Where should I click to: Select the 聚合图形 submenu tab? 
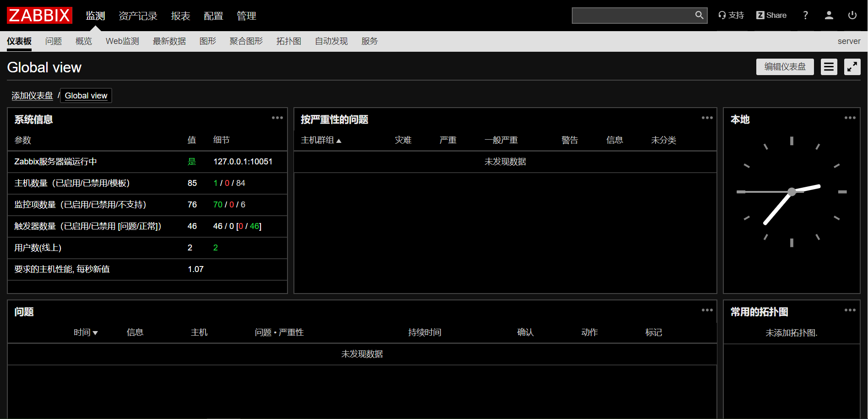pyautogui.click(x=246, y=41)
